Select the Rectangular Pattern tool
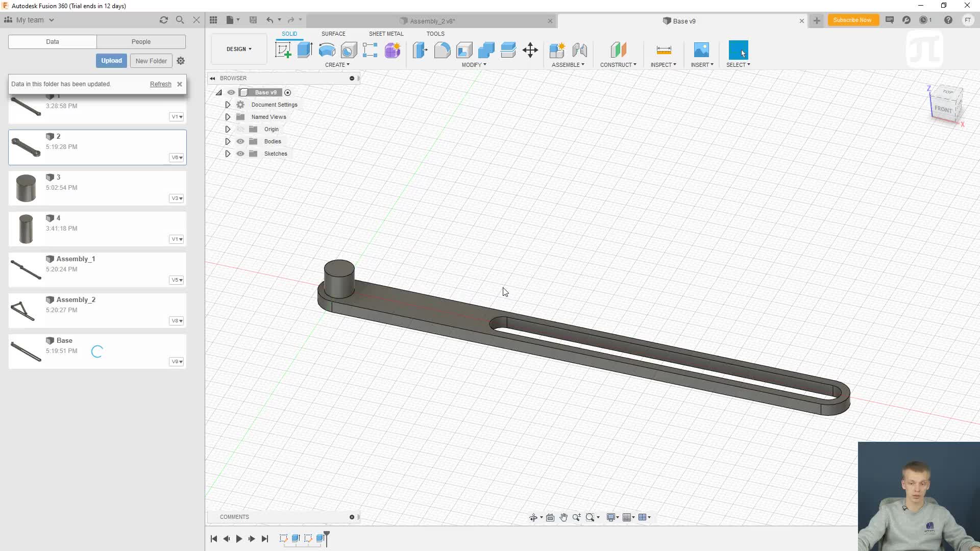This screenshot has height=551, width=980. [370, 50]
